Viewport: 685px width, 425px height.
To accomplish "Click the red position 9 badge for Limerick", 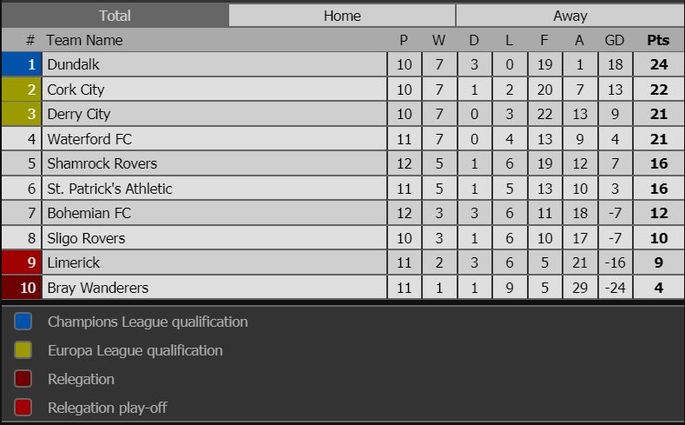I will coord(22,263).
